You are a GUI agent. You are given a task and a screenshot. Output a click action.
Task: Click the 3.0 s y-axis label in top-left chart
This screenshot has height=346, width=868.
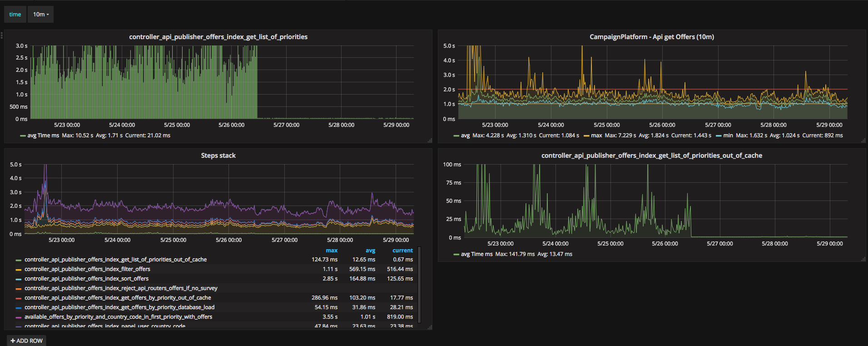click(21, 46)
